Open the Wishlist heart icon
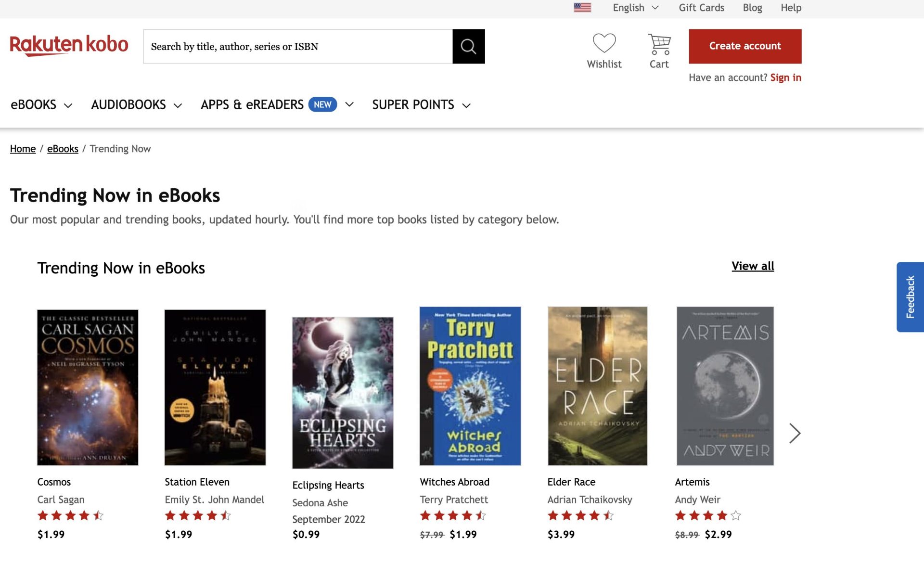 pyautogui.click(x=604, y=43)
